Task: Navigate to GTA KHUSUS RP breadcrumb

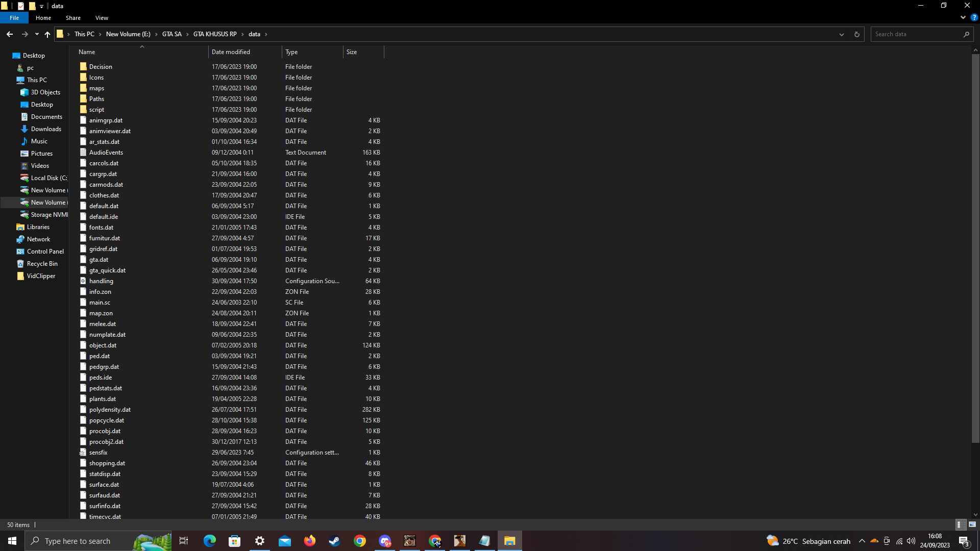Action: (215, 34)
